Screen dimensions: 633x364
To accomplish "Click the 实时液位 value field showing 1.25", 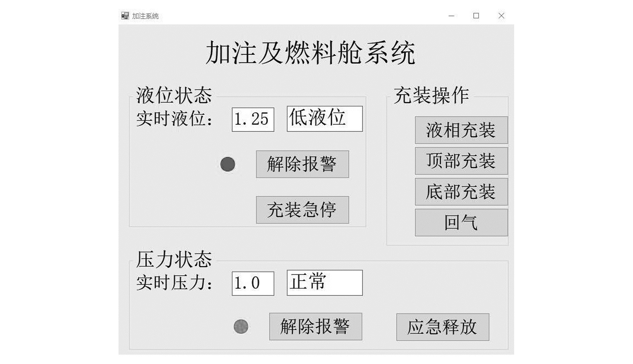I will point(253,120).
